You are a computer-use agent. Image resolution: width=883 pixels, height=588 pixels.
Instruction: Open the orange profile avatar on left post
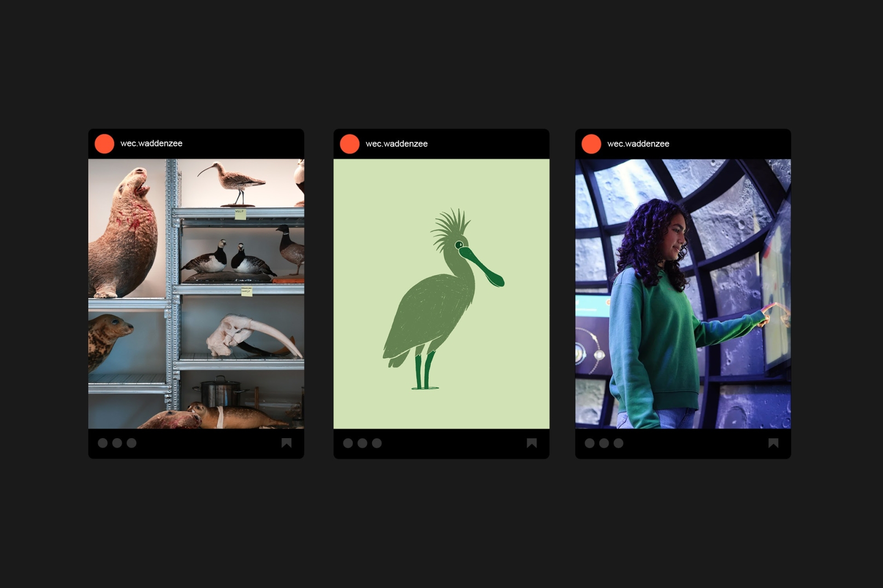[104, 144]
